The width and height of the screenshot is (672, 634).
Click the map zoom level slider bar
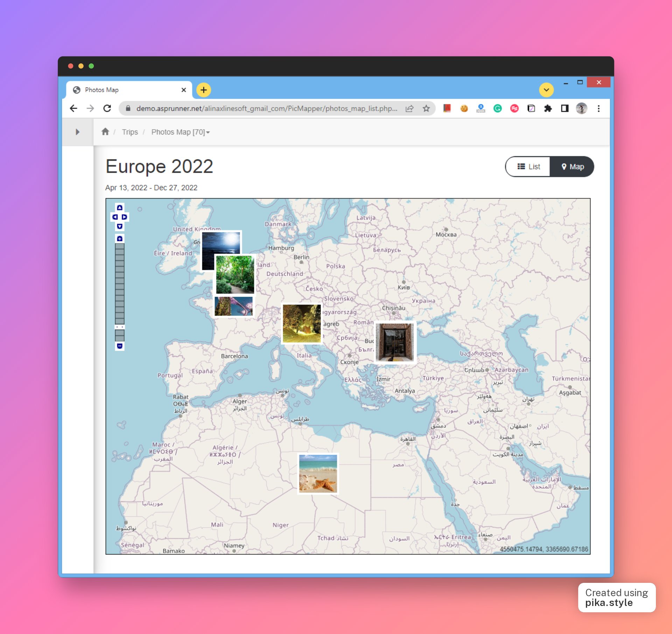120,284
